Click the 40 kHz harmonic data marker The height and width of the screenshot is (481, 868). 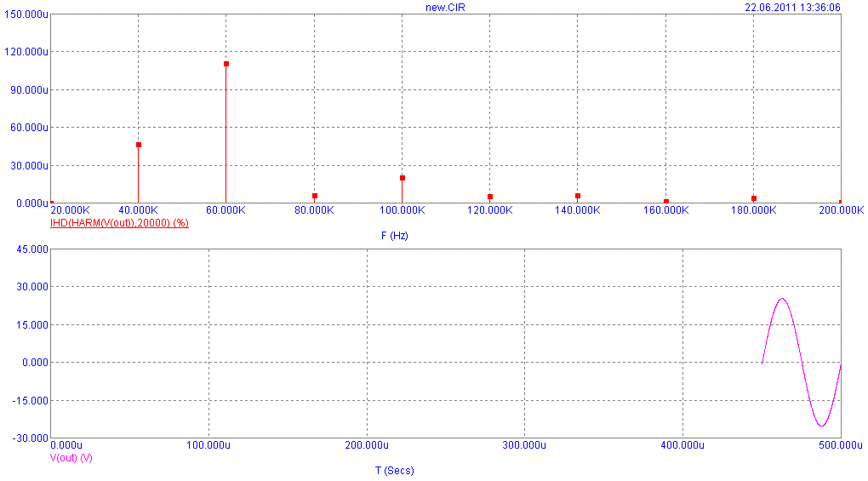139,145
